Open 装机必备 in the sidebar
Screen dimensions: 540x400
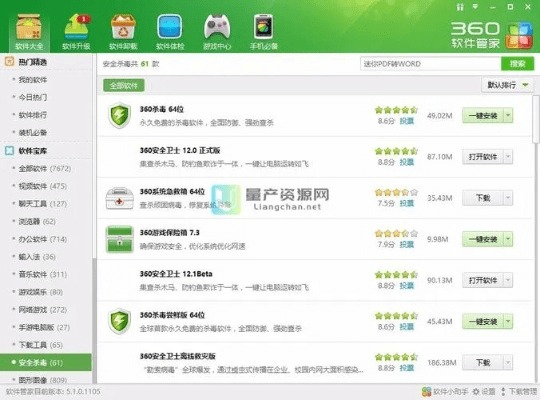coord(33,132)
